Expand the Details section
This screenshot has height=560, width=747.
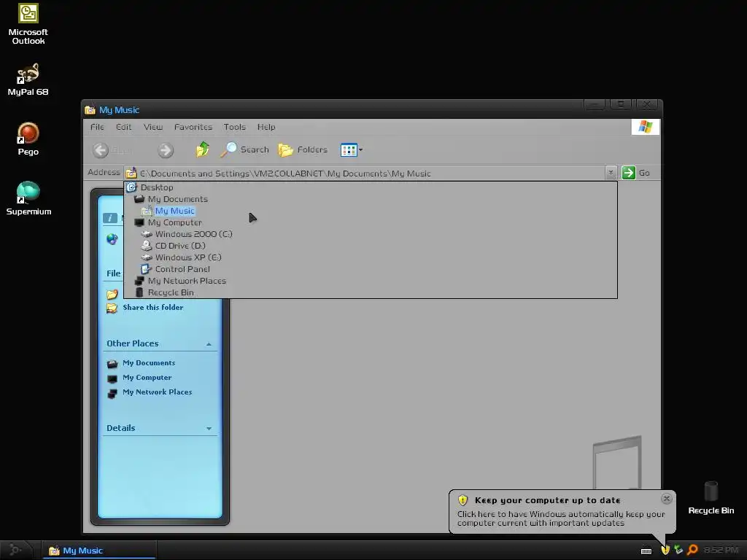tap(209, 429)
